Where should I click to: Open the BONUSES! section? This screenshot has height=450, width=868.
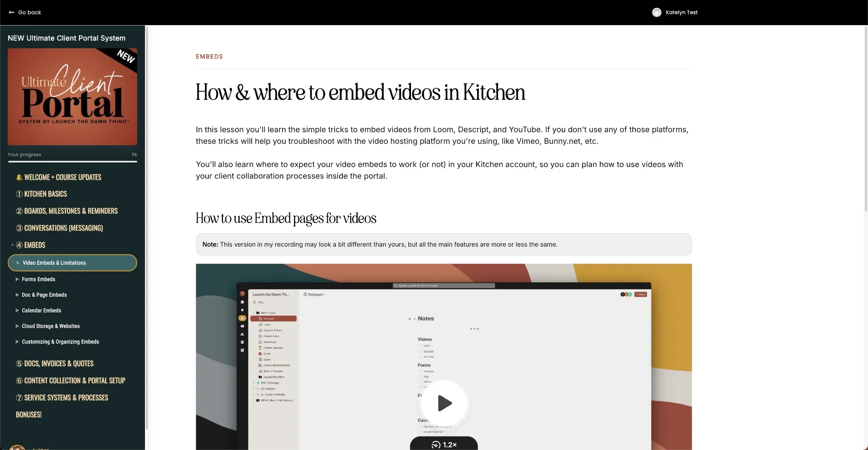(x=28, y=414)
